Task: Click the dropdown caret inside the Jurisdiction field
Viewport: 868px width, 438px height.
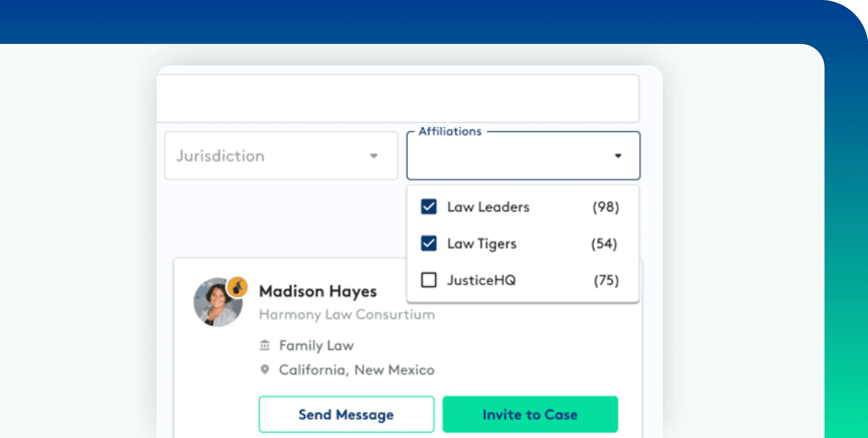Action: [x=373, y=156]
